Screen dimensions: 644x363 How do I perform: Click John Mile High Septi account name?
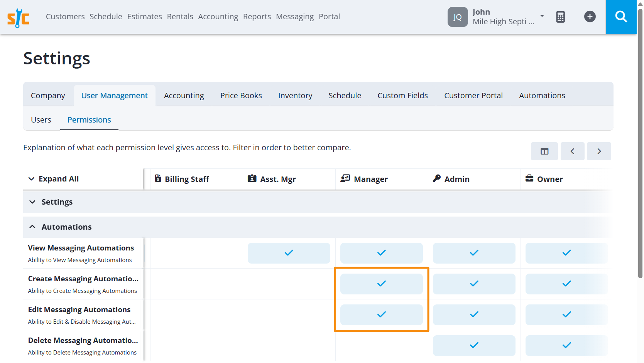click(503, 17)
